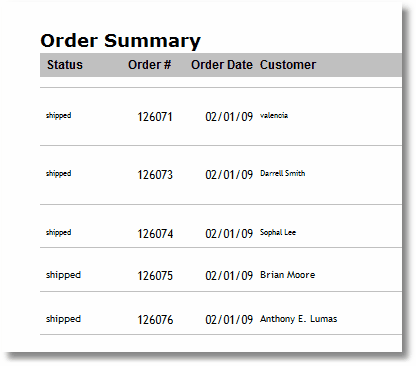416x366 pixels.
Task: Click customer name Sophal Lee
Action: pyautogui.click(x=278, y=232)
